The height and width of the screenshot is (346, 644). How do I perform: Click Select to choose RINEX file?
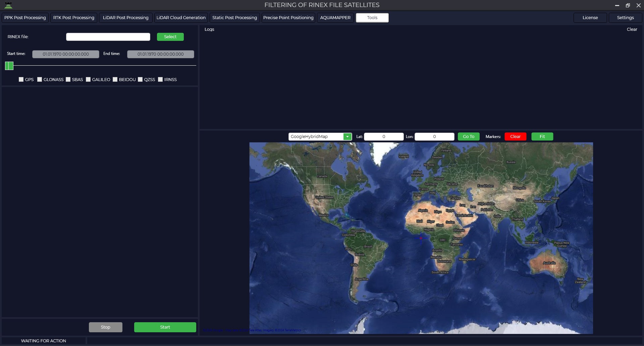[x=170, y=37]
